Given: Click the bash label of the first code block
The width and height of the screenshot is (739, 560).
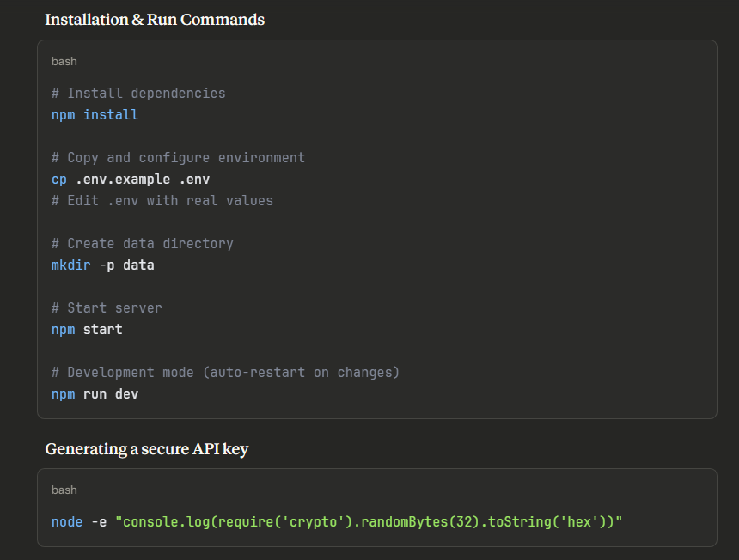Looking at the screenshot, I should point(64,61).
